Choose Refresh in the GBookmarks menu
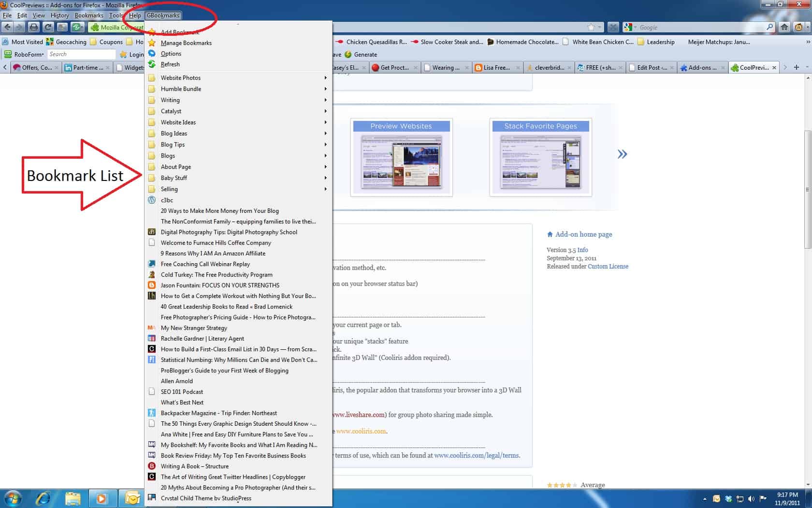This screenshot has width=812, height=508. (170, 64)
